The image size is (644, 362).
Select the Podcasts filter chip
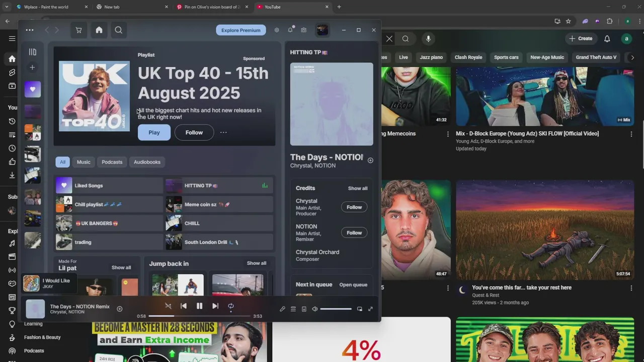click(x=112, y=162)
